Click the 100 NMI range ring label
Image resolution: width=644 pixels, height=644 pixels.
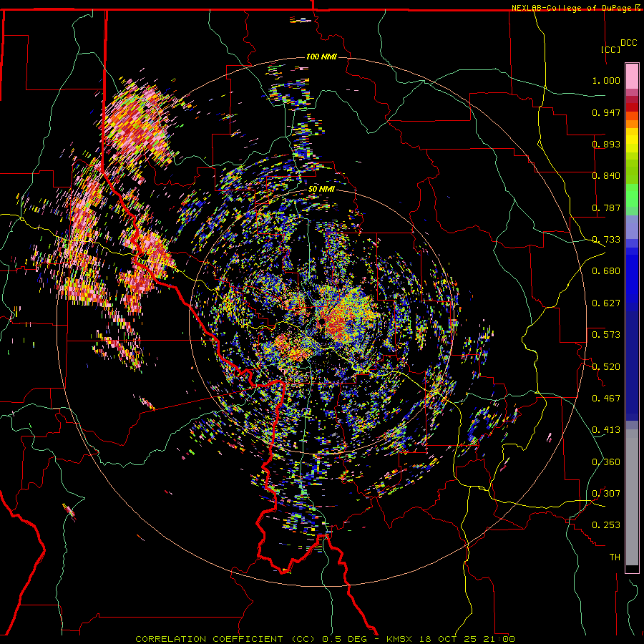pos(321,57)
